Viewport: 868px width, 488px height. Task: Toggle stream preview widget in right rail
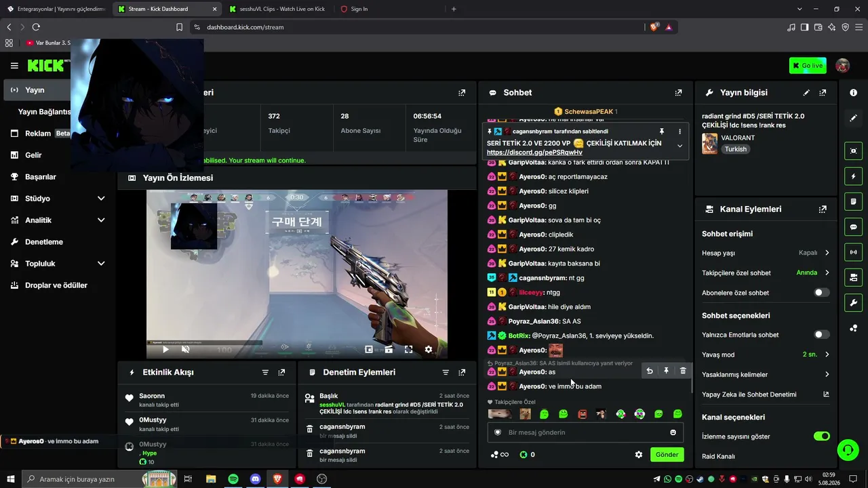point(853,151)
